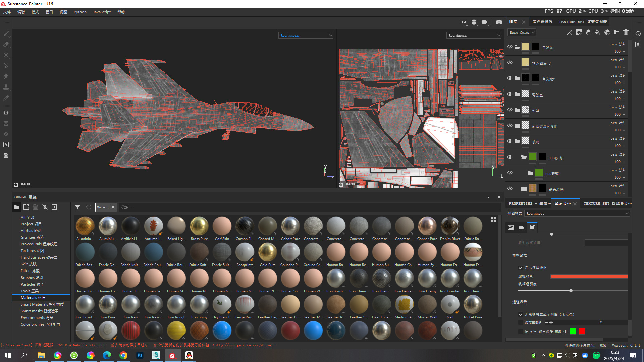Open the 视图模式 Roughness dropdown
The height and width of the screenshot is (362, 644).
[x=577, y=213]
